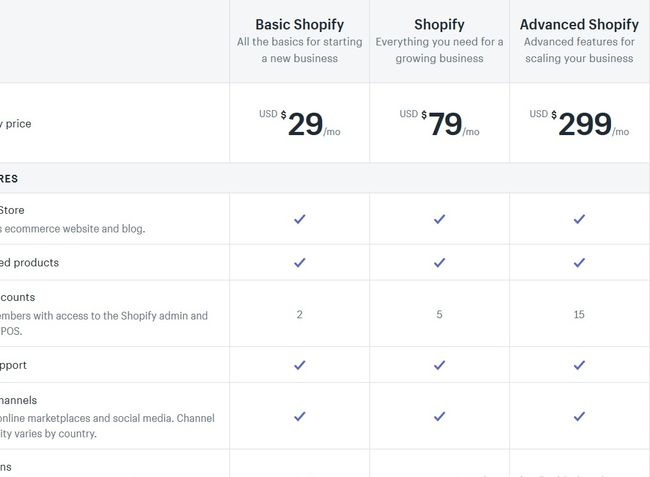Click Advanced Shopify sales channels checkmark
650x477 pixels.
pyautogui.click(x=579, y=416)
